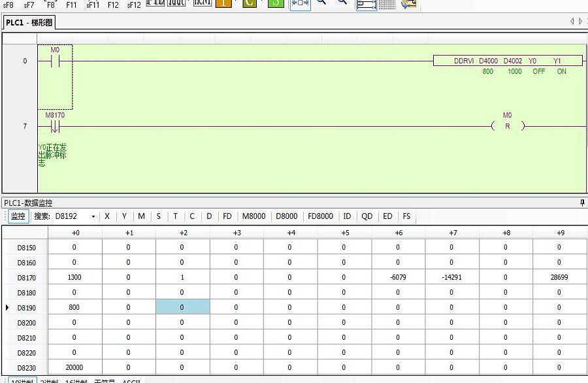Click the ladder view toolbar icon
Screen dimensions: 588x383
[366, 4]
